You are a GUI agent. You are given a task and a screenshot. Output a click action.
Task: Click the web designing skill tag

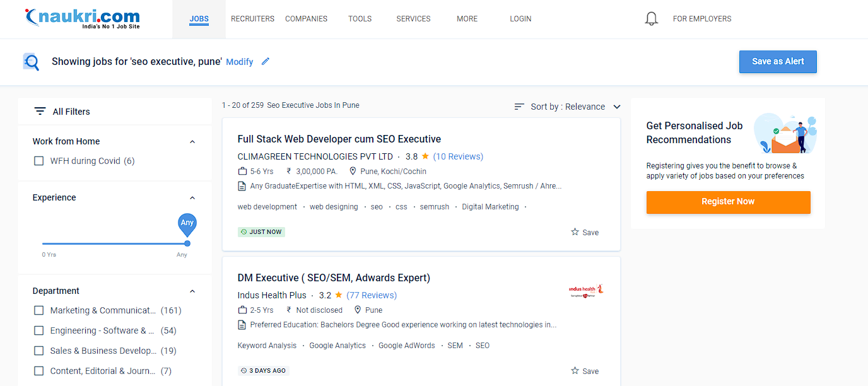334,207
